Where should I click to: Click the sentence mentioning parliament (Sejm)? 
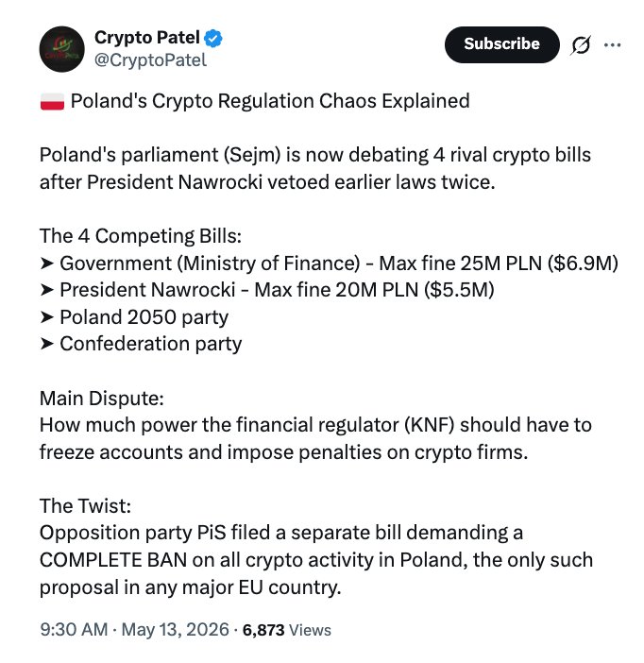coord(315,169)
